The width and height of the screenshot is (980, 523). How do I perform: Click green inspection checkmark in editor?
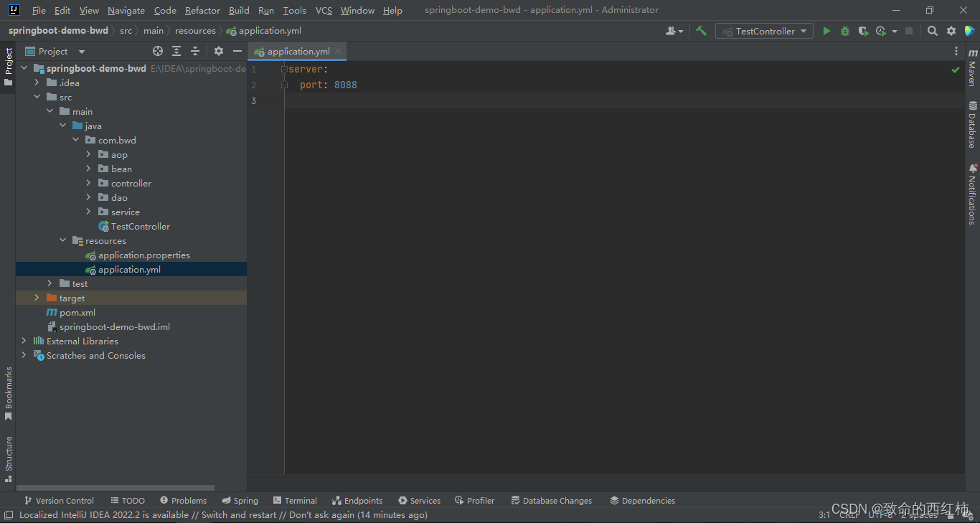956,70
